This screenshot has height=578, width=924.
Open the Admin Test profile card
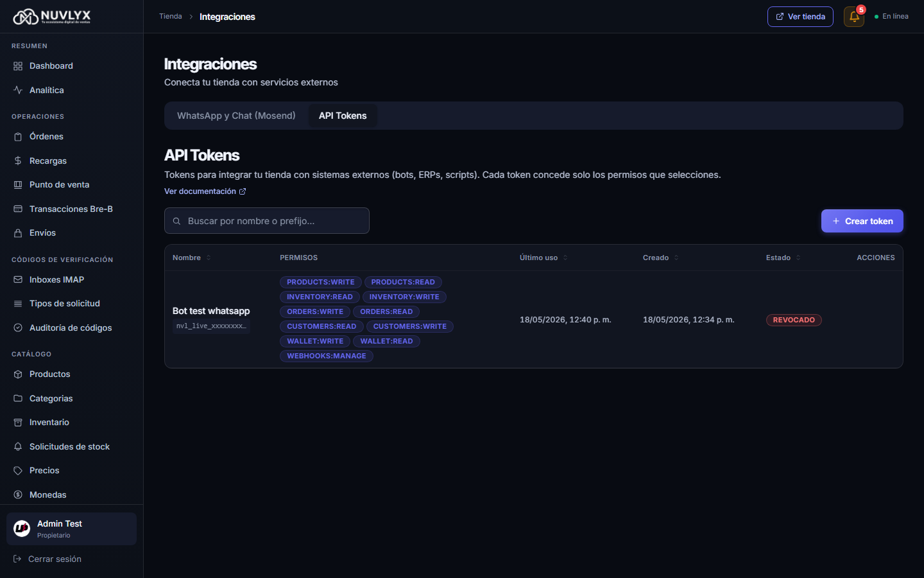pyautogui.click(x=71, y=529)
